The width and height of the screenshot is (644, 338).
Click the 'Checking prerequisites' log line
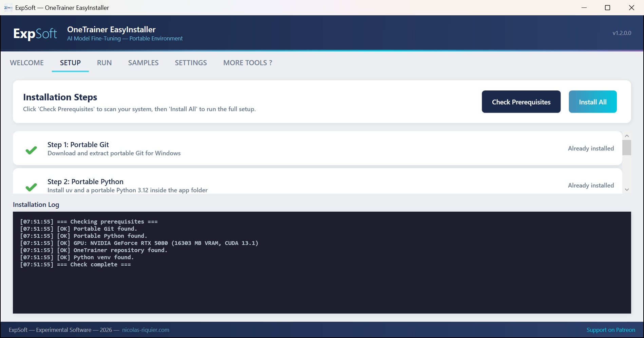89,221
